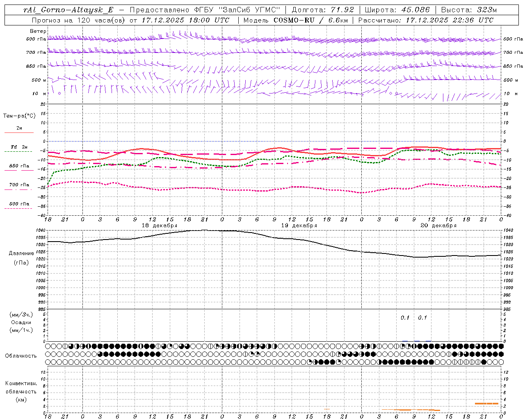The image size is (525, 420).
Task: Click the Модель COSMO-RU / 6.6км label
Action: [295, 20]
